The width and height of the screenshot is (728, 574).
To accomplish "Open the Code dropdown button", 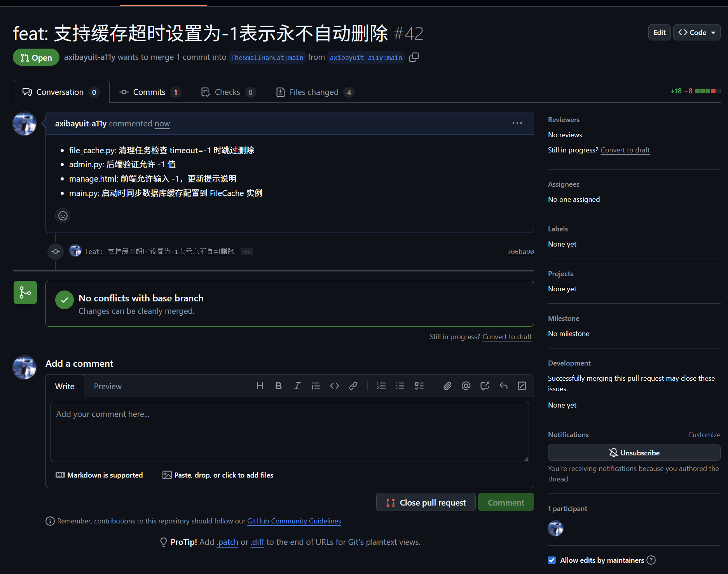I will click(697, 33).
